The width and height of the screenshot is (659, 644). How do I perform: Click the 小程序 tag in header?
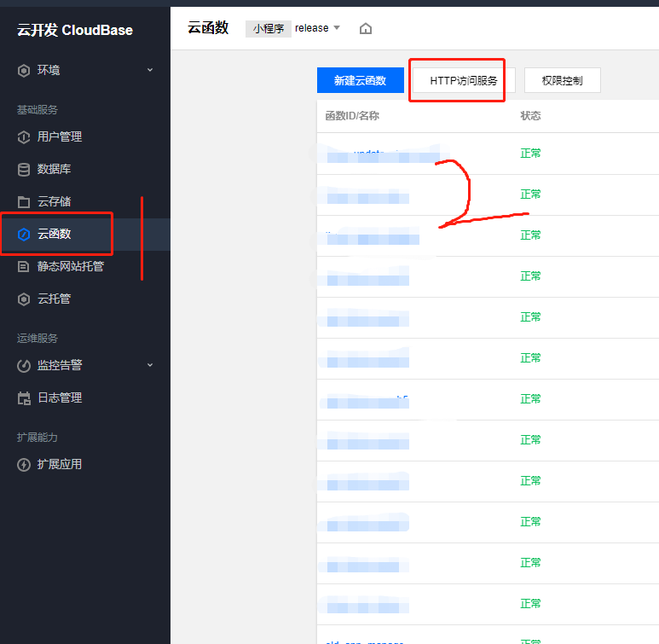tap(269, 29)
